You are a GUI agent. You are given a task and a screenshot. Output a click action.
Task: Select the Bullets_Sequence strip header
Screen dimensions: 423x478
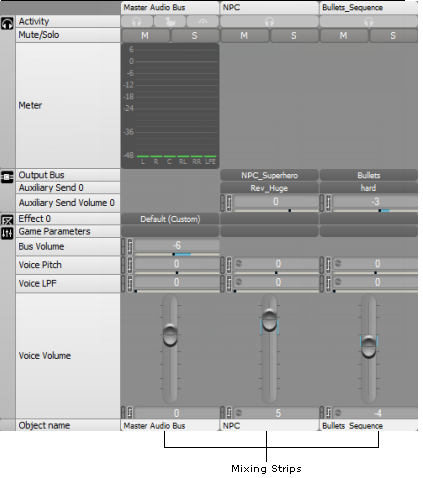[369, 8]
